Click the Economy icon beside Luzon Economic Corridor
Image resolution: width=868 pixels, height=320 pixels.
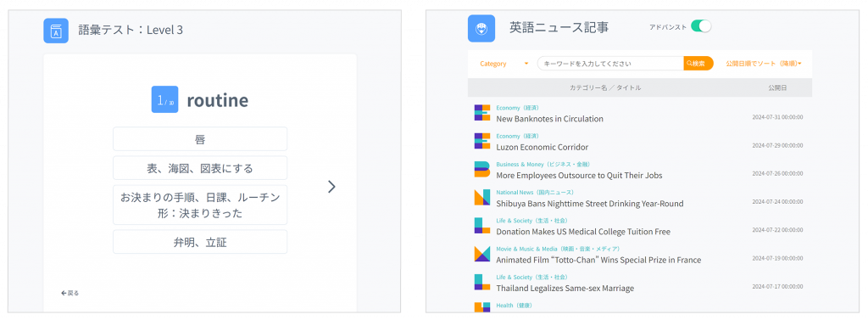pyautogui.click(x=482, y=141)
